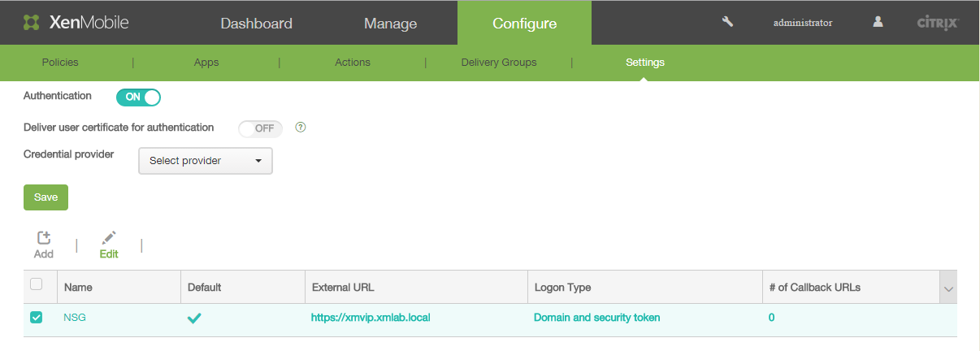Click the Default checkmark for NSG
Image resolution: width=980 pixels, height=351 pixels.
194,318
